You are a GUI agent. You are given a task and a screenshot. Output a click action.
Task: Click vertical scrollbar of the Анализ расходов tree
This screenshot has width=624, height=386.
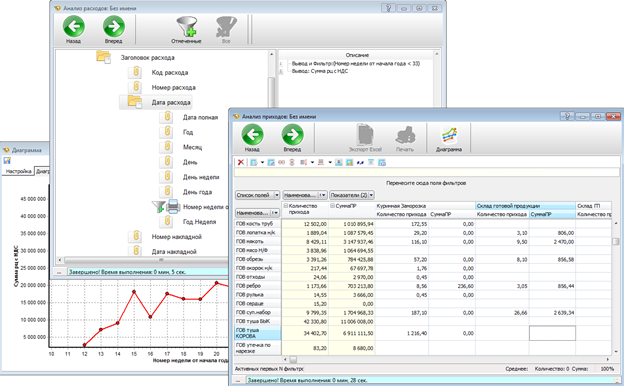click(272, 92)
